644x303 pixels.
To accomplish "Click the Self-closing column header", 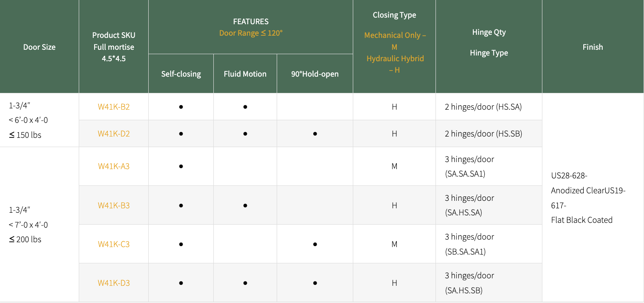I will (x=181, y=74).
